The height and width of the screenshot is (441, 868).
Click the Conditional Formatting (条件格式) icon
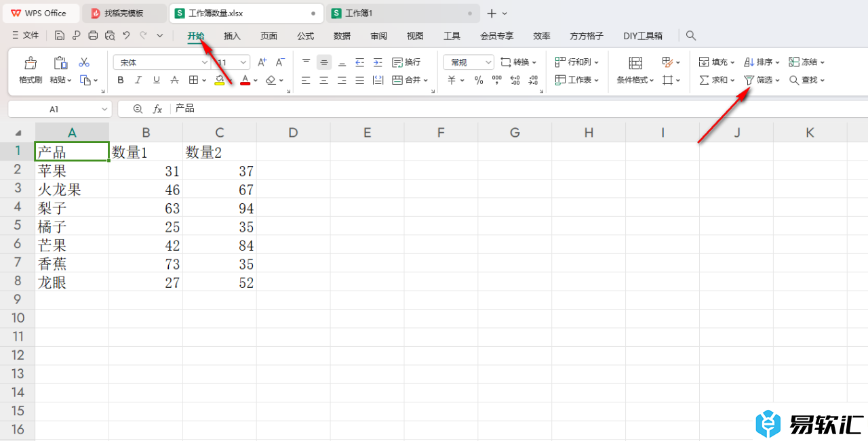635,63
